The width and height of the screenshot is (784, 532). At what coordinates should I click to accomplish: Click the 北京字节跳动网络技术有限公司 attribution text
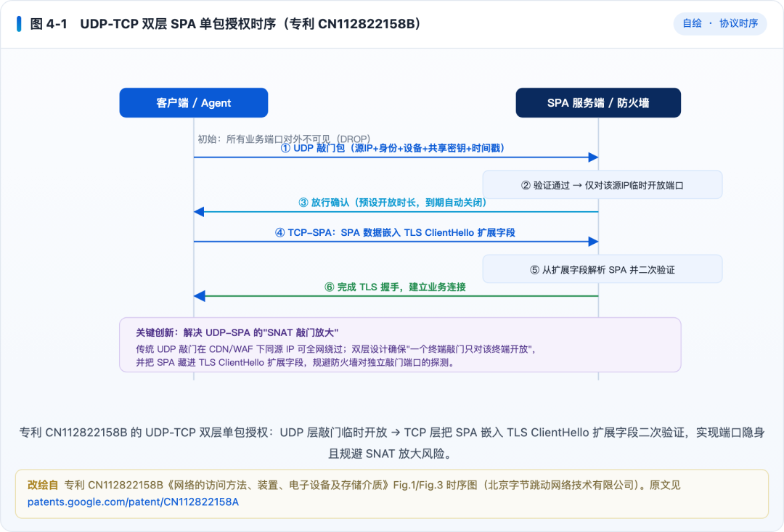pos(560,485)
